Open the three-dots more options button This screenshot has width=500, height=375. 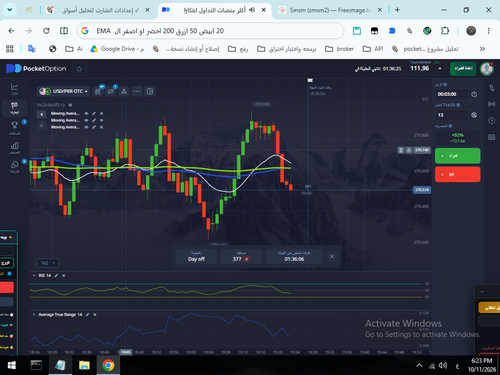(137, 91)
